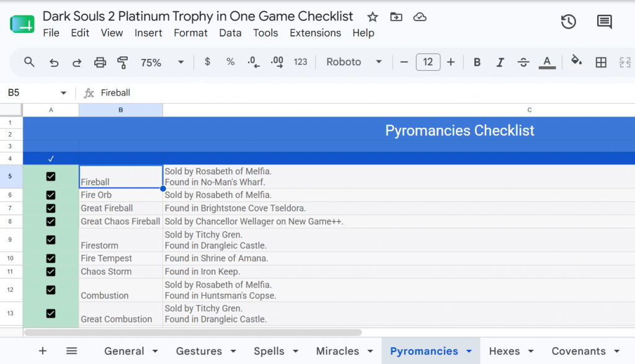The image size is (635, 364).
Task: Open Spells tab options arrow
Action: [x=296, y=352]
